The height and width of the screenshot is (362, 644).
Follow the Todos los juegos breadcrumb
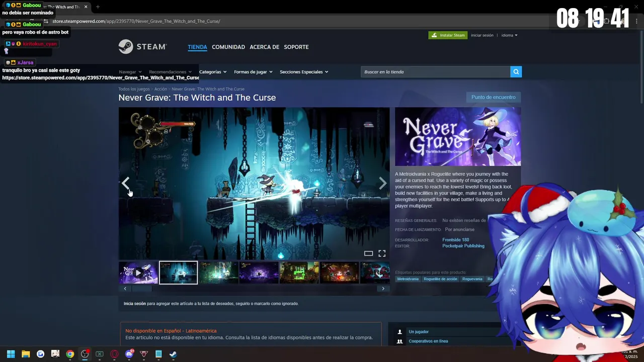(134, 89)
